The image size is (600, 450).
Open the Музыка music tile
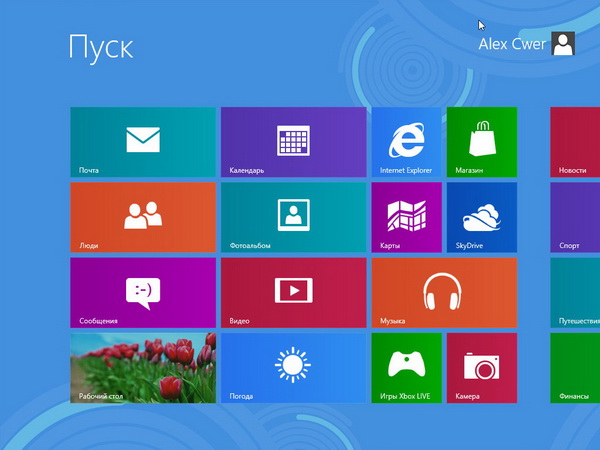pyautogui.click(x=444, y=292)
